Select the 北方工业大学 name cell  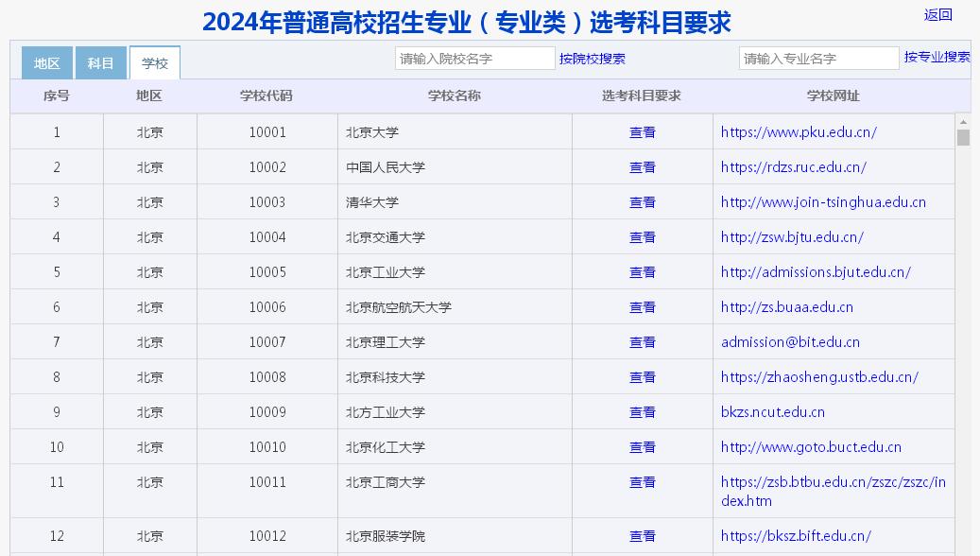click(455, 412)
